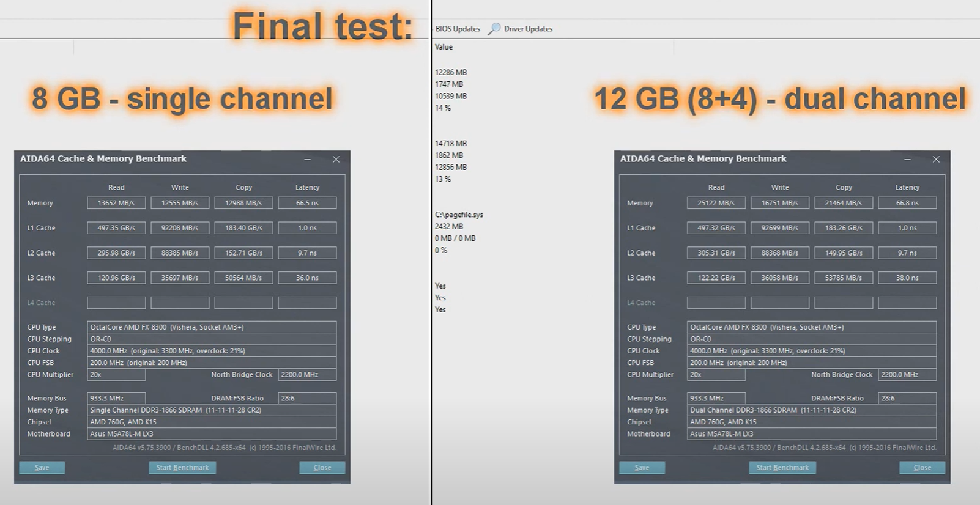Click the 92208 MB/s L1 write value
Viewport: 980px width, 505px height.
(180, 228)
